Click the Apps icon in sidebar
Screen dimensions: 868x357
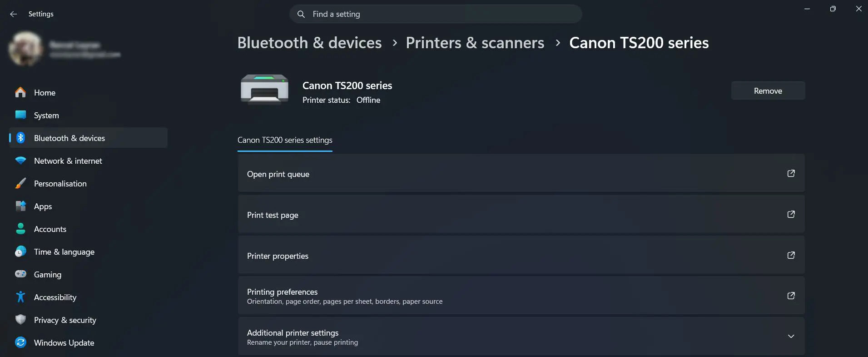pyautogui.click(x=20, y=206)
